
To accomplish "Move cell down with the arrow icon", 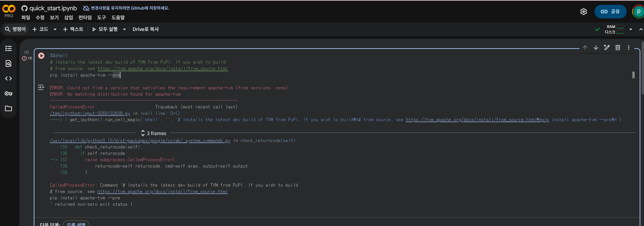I will 596,48.
